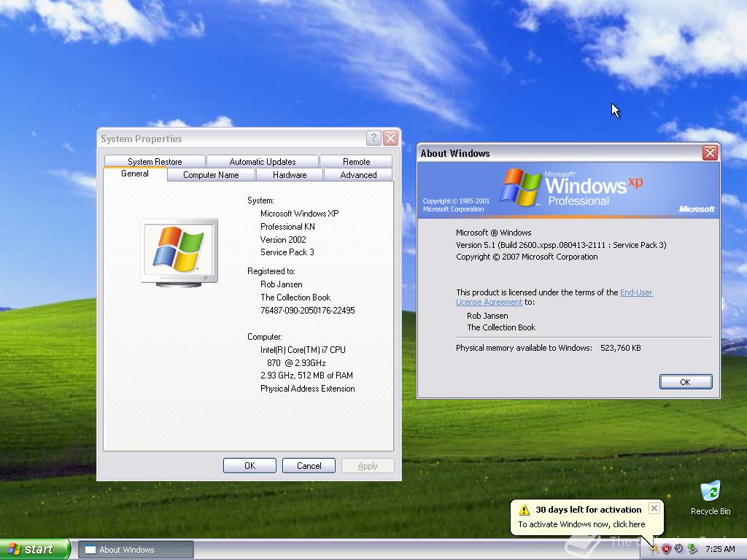Viewport: 747px width, 560px height.
Task: Open the red shield Security Center tray icon
Action: pos(666,550)
